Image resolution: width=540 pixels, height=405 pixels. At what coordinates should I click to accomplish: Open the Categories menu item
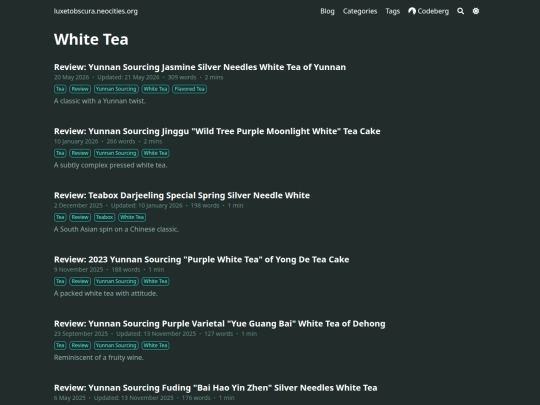click(x=360, y=11)
